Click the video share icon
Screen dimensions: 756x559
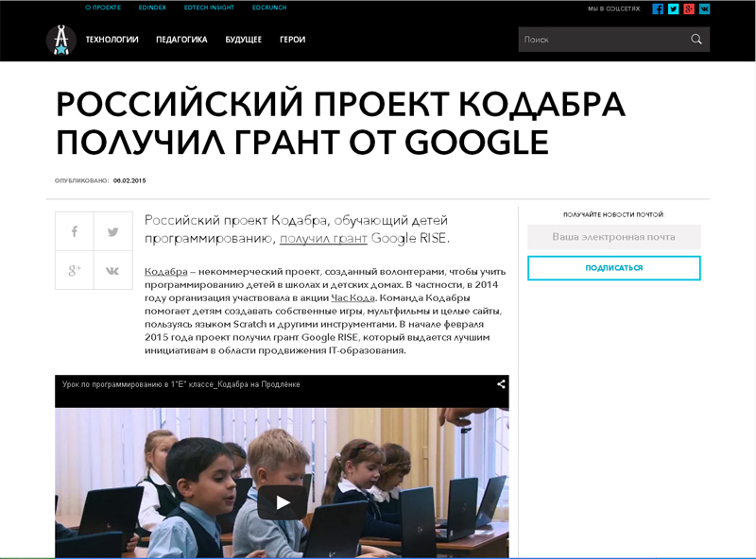501,384
